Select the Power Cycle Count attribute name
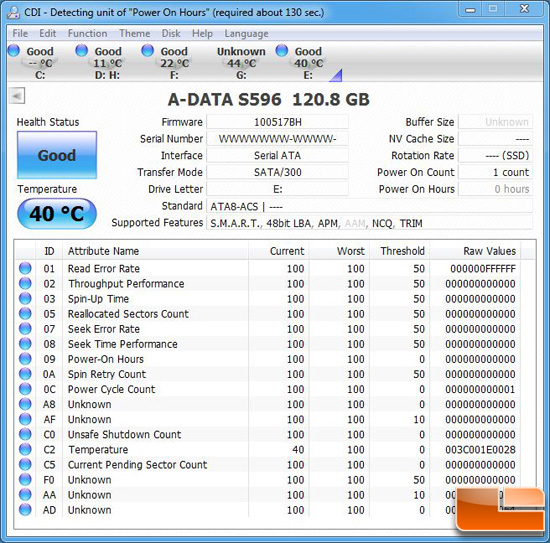Viewport: 550px width, 543px height. tap(111, 389)
